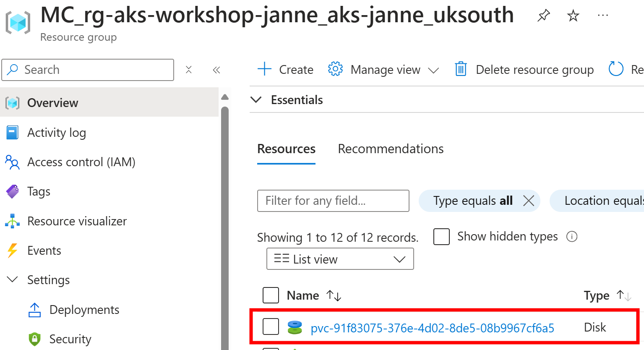This screenshot has height=350, width=644.
Task: Remove the Type equals all filter
Action: (x=529, y=201)
